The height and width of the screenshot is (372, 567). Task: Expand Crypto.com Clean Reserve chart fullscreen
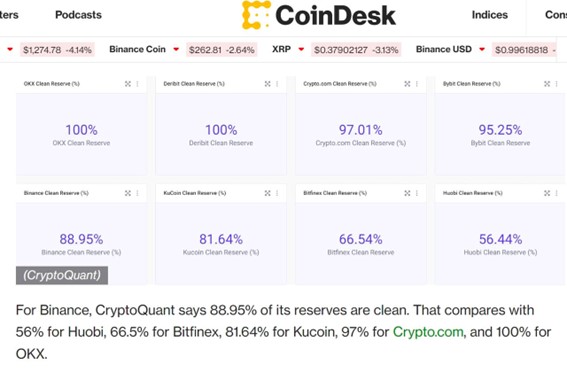[x=407, y=84]
